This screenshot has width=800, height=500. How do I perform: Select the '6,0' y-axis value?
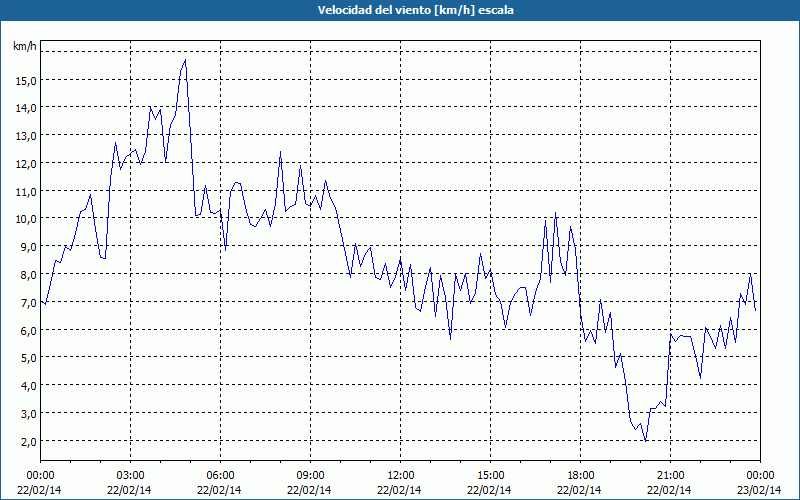click(x=29, y=331)
